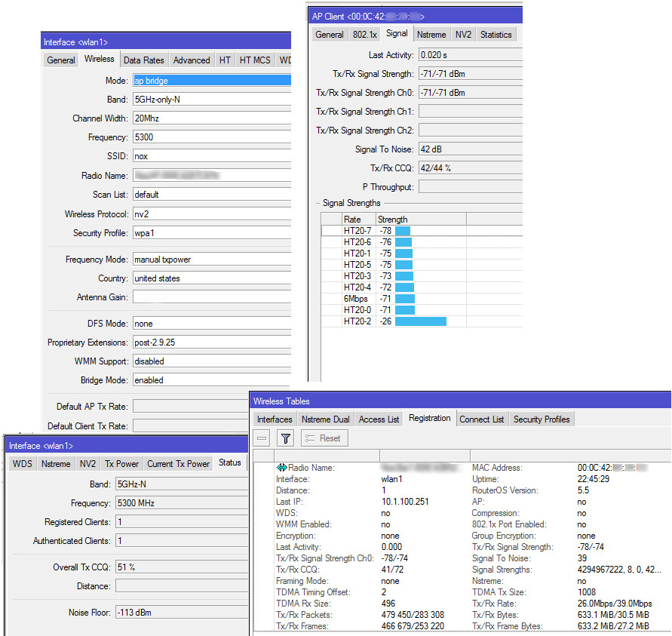Open the Nstreme tab in lower Interface window

pos(56,464)
